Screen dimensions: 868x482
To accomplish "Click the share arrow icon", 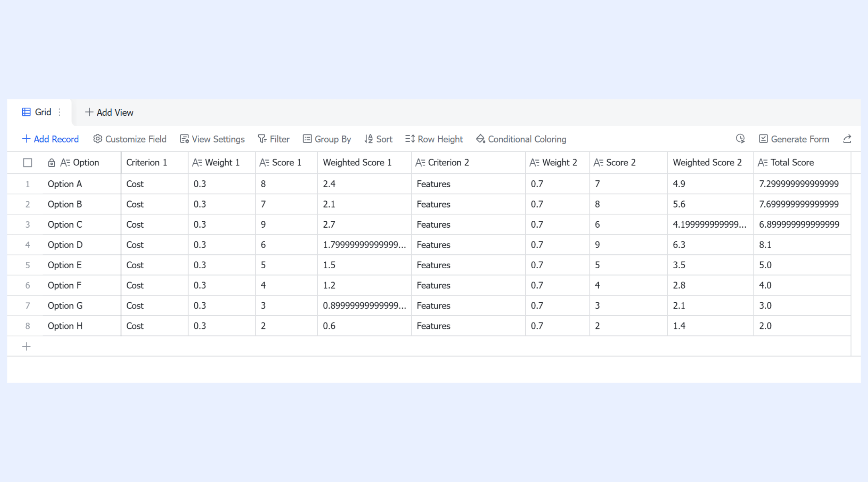I will click(847, 139).
